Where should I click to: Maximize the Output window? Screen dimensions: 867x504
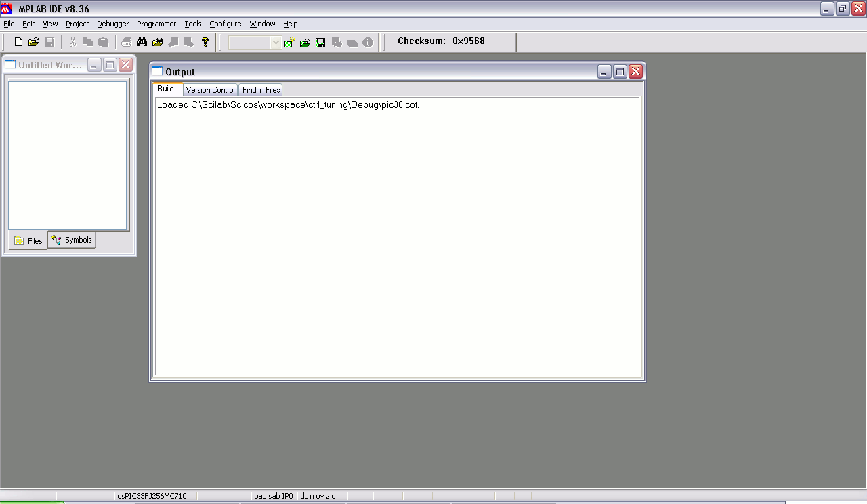point(620,71)
